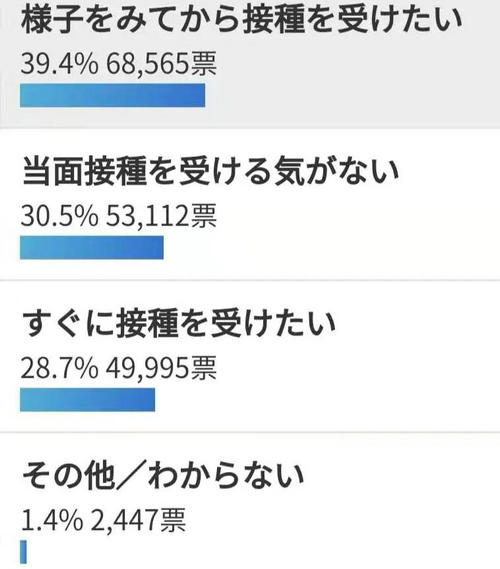The width and height of the screenshot is (500, 569).
Task: Click the 49,995票 vote number
Action: [161, 368]
